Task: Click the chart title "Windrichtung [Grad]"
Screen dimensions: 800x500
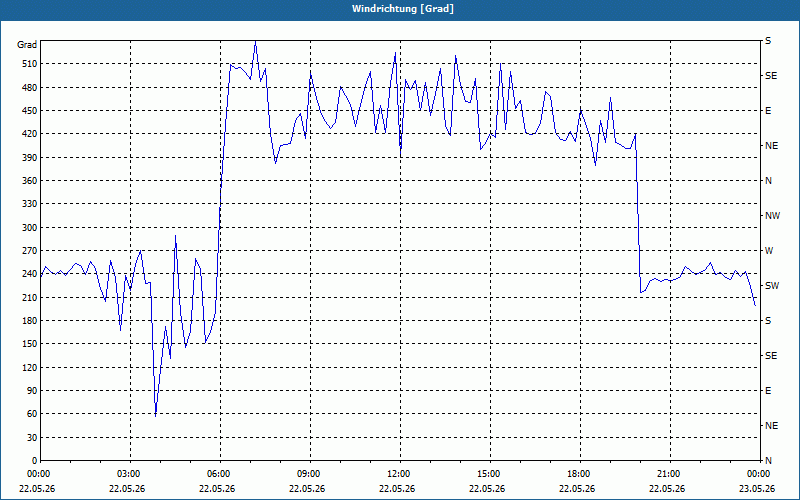Action: tap(403, 9)
